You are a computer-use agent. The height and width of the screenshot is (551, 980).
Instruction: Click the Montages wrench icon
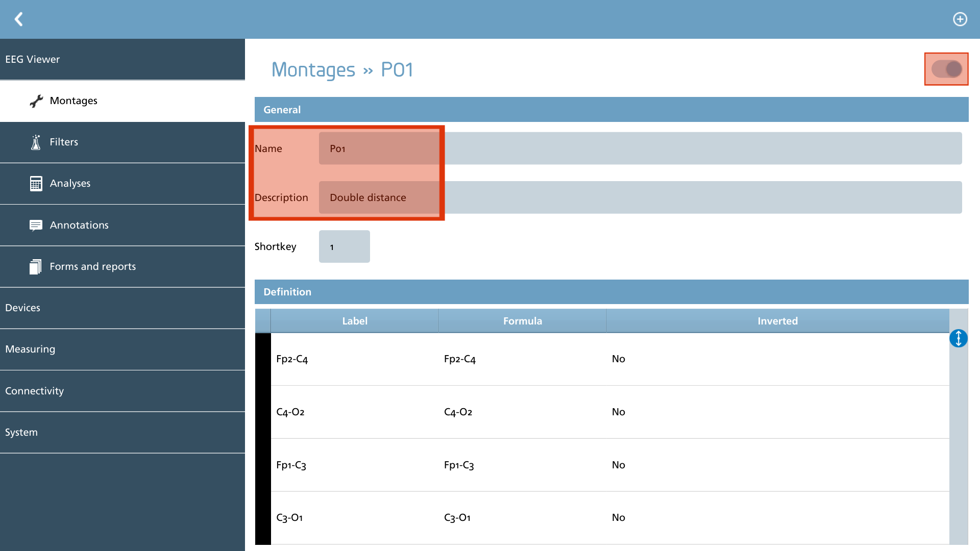36,101
